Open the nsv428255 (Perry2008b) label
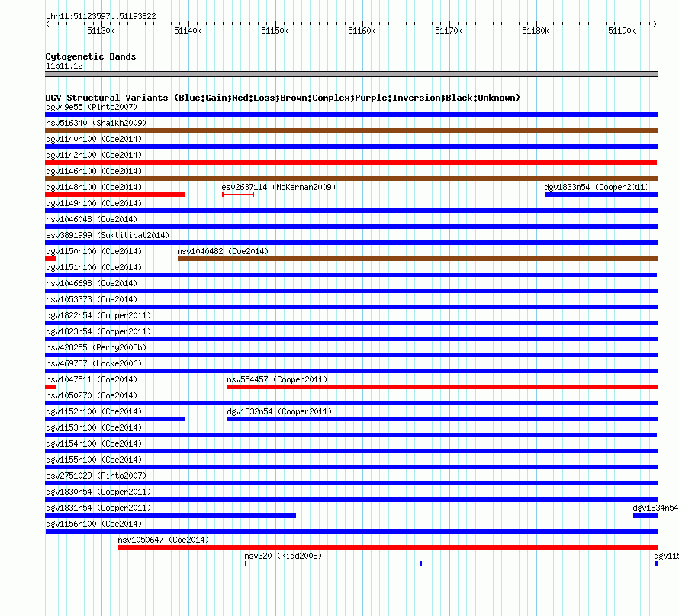This screenshot has height=616, width=679. (96, 347)
